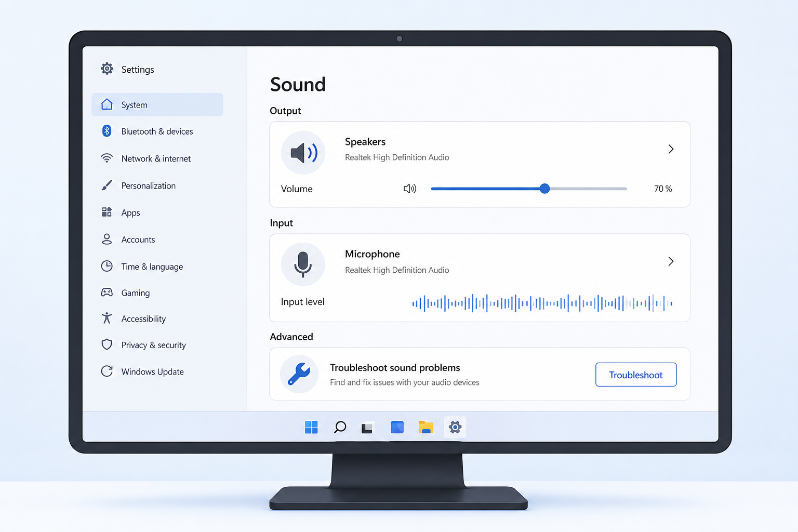This screenshot has width=798, height=532.
Task: Click the large Speakers icon in Output
Action: tap(303, 153)
